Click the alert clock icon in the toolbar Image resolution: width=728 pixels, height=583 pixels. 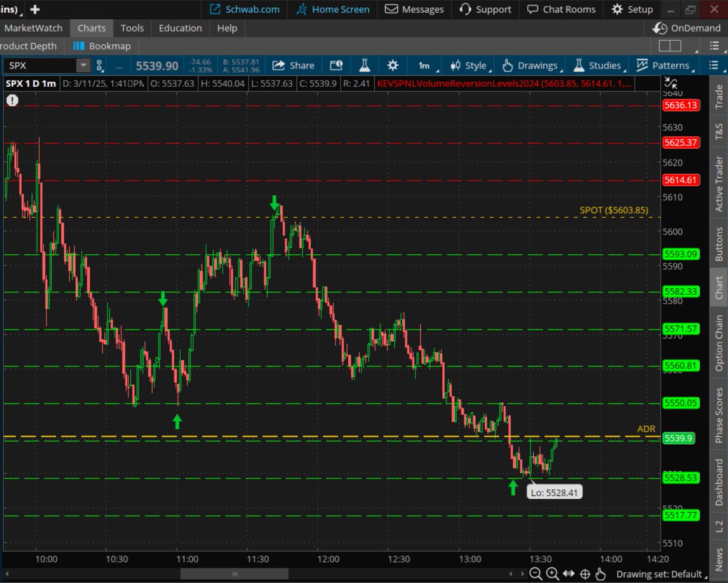[x=336, y=65]
